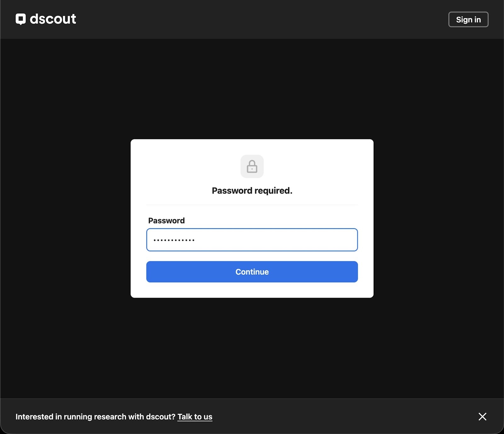Click the "Interested in running research" banner text

pos(95,417)
